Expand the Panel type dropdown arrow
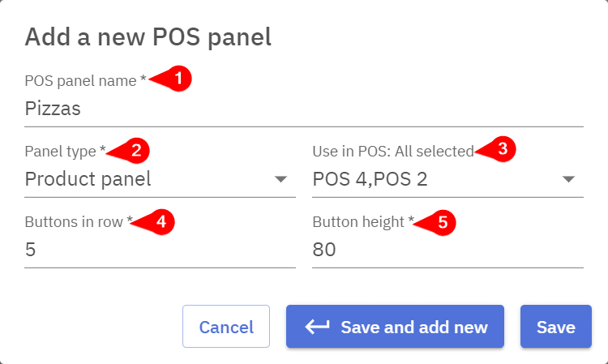This screenshot has width=608, height=364. (280, 179)
